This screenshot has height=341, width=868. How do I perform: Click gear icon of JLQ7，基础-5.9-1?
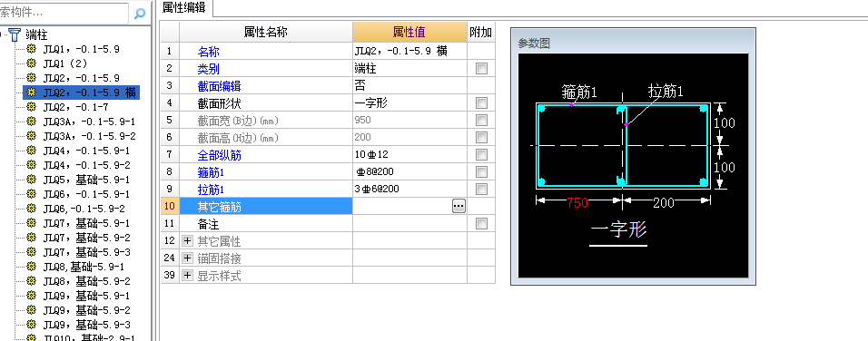click(x=32, y=223)
